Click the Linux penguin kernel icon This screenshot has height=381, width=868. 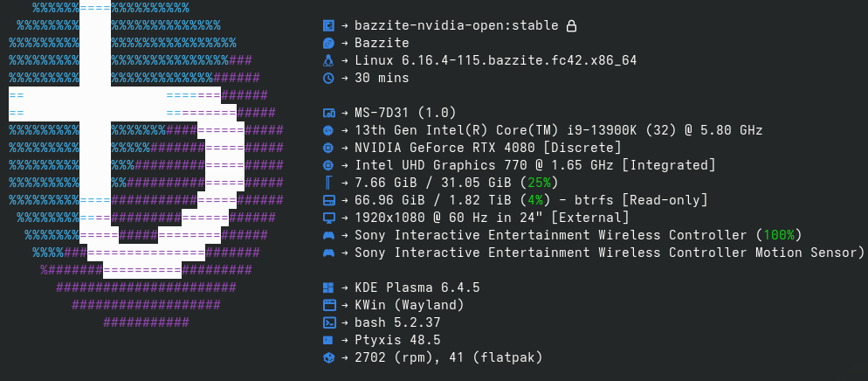(328, 60)
